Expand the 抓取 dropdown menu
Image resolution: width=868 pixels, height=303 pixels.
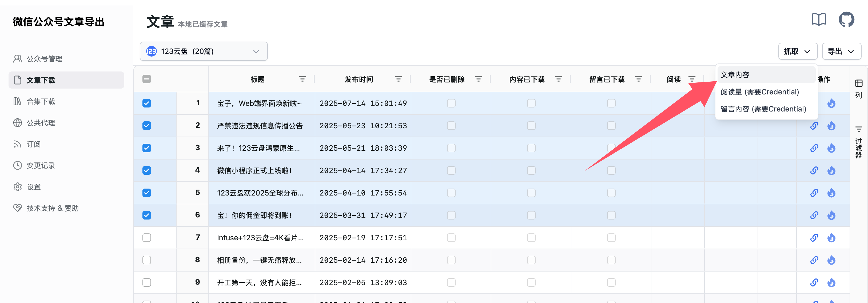pyautogui.click(x=798, y=51)
